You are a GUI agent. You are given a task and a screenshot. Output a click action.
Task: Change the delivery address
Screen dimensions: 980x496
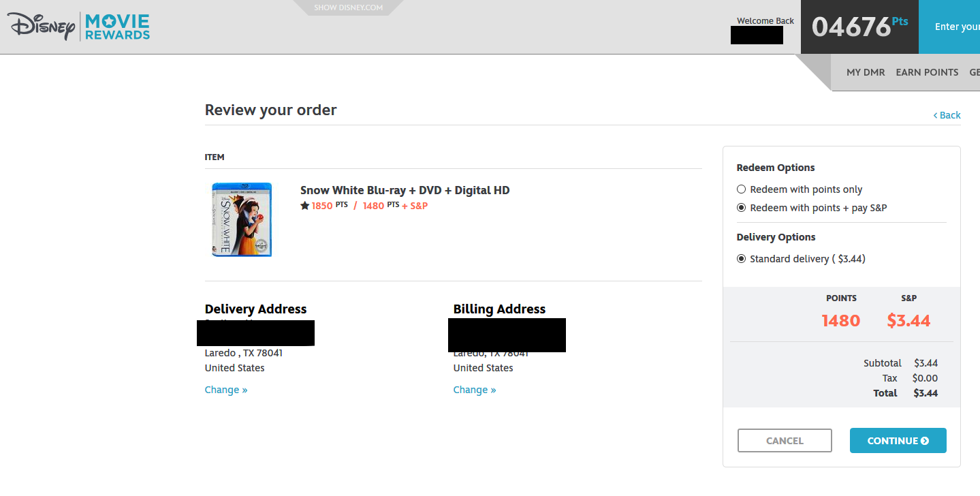[x=226, y=390]
